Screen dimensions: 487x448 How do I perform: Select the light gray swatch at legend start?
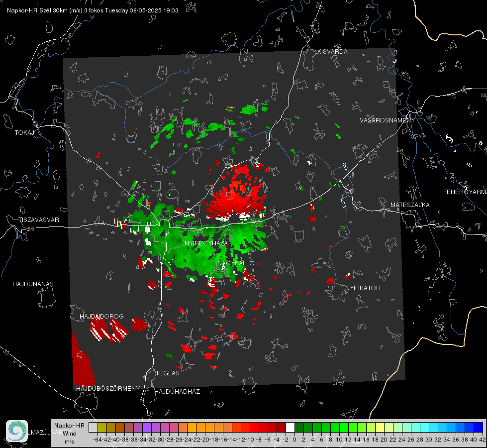pyautogui.click(x=93, y=427)
